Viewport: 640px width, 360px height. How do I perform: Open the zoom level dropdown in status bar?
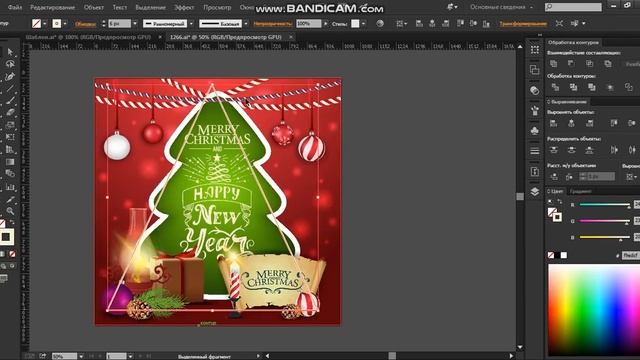[x=81, y=356]
